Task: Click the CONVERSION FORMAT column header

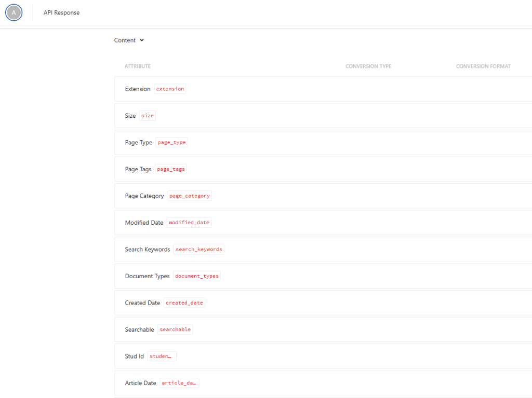Action: click(483, 66)
